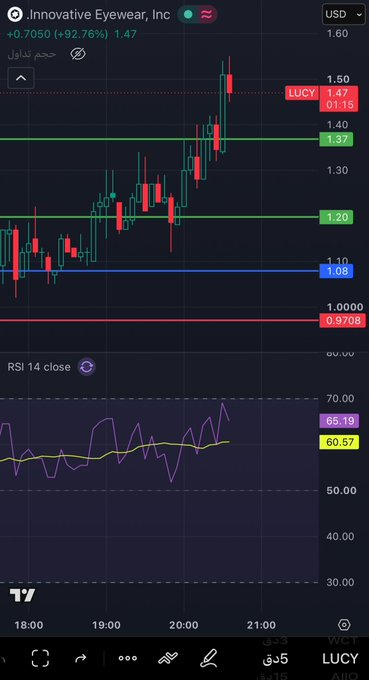Image resolution: width=369 pixels, height=680 pixels.
Task: Tap the Innovative Eyewear symbol logo icon
Action: (15, 15)
